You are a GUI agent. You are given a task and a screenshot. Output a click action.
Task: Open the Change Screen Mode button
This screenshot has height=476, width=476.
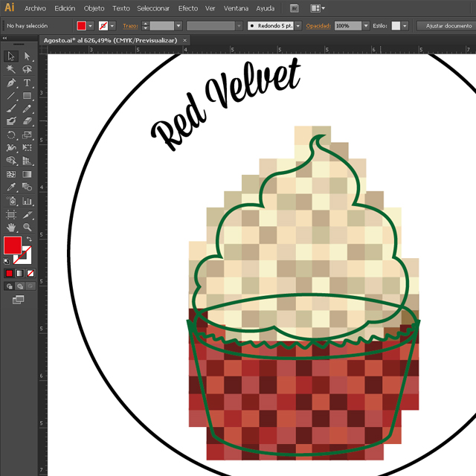(18, 300)
